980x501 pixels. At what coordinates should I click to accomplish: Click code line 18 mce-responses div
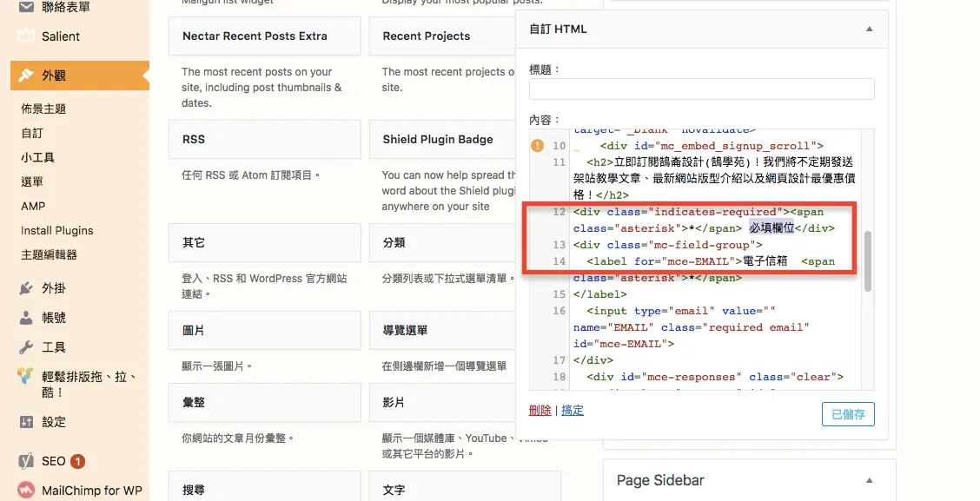[x=715, y=377]
